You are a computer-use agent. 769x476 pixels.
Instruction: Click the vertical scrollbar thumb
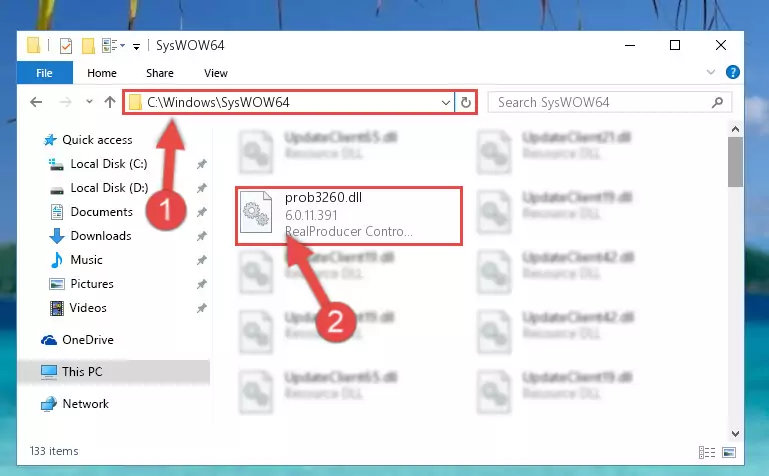[735, 162]
